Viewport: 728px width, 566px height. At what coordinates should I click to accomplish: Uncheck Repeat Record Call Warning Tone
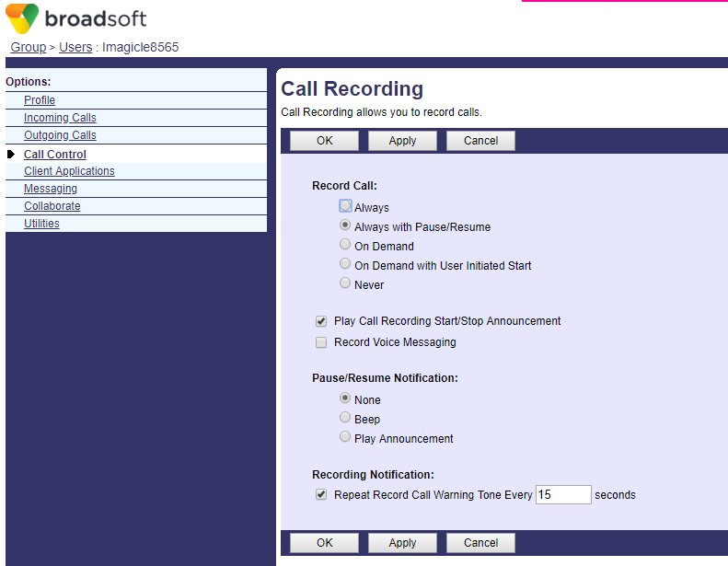[x=321, y=494]
